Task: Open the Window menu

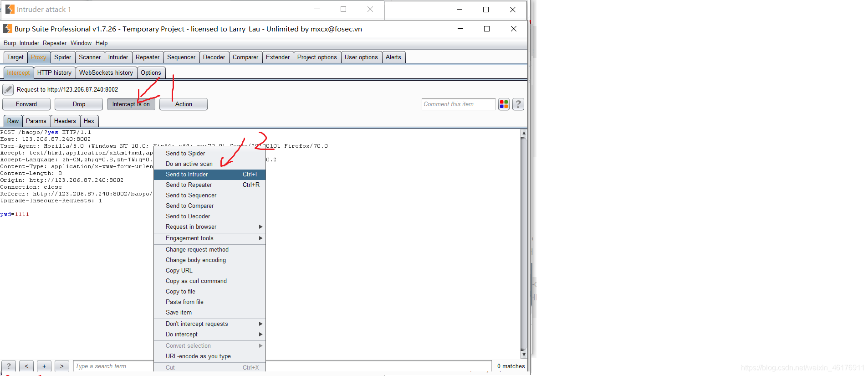Action: 81,43
